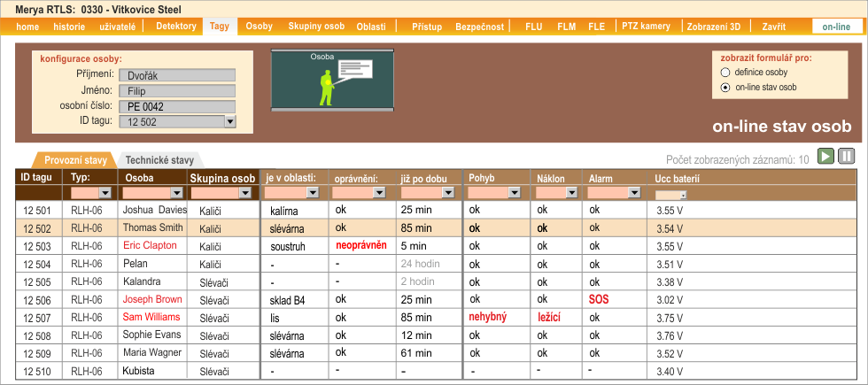Select the row for Joshua Davies
The width and height of the screenshot is (868, 385).
[436, 210]
